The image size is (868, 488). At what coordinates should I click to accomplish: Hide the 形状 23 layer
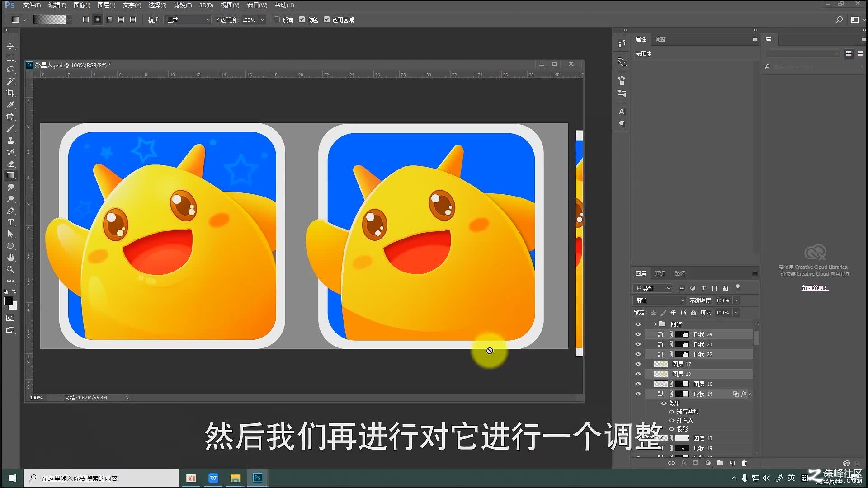(x=638, y=344)
